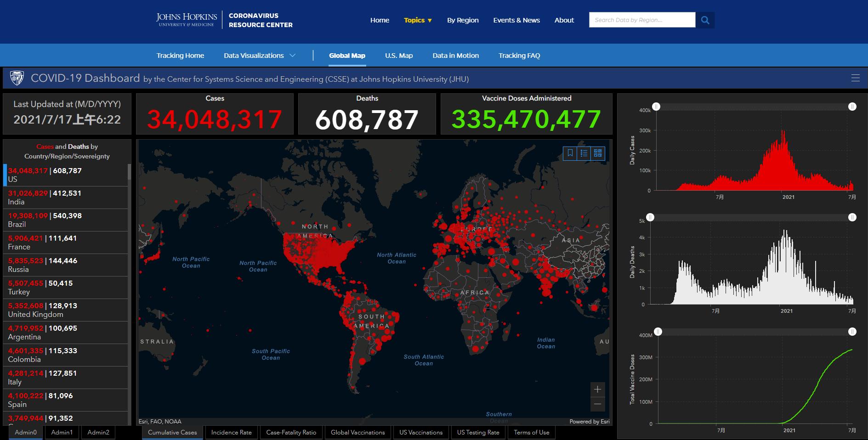Screen dimensions: 868x440
Task: Click right range handle on Daily Deaths chart
Action: (x=852, y=217)
